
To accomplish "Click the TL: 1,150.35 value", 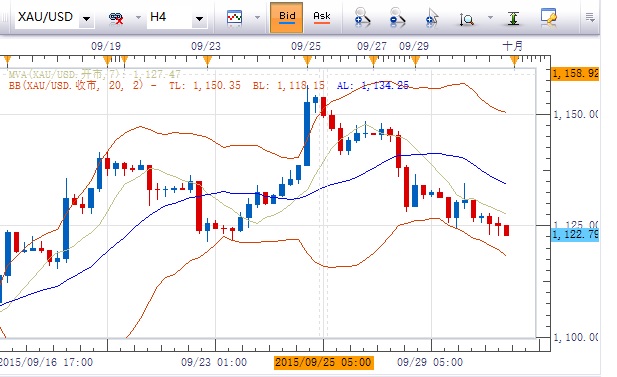I will [205, 85].
